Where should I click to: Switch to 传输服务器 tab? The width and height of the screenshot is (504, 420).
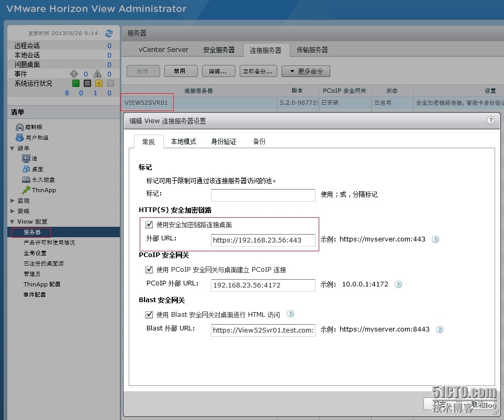pos(312,50)
